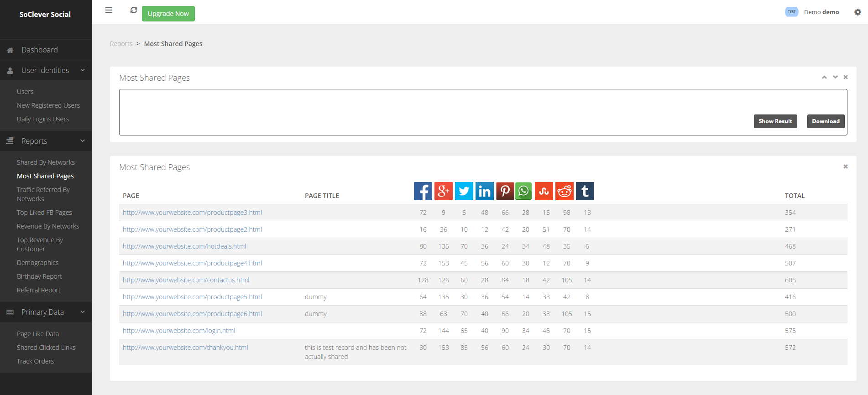Open productpage4.html link

(192, 263)
